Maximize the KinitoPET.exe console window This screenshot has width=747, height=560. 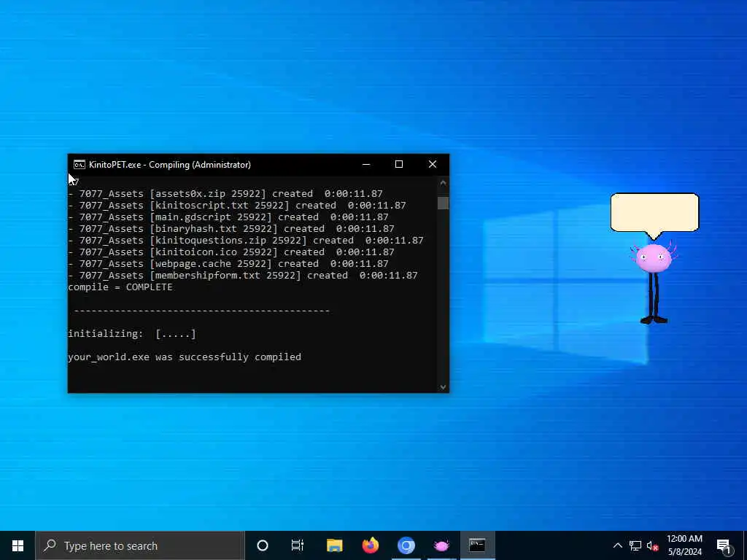(x=399, y=164)
